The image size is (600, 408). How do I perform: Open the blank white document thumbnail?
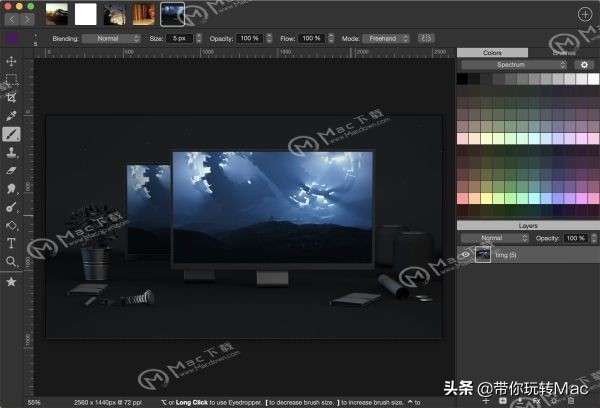85,14
